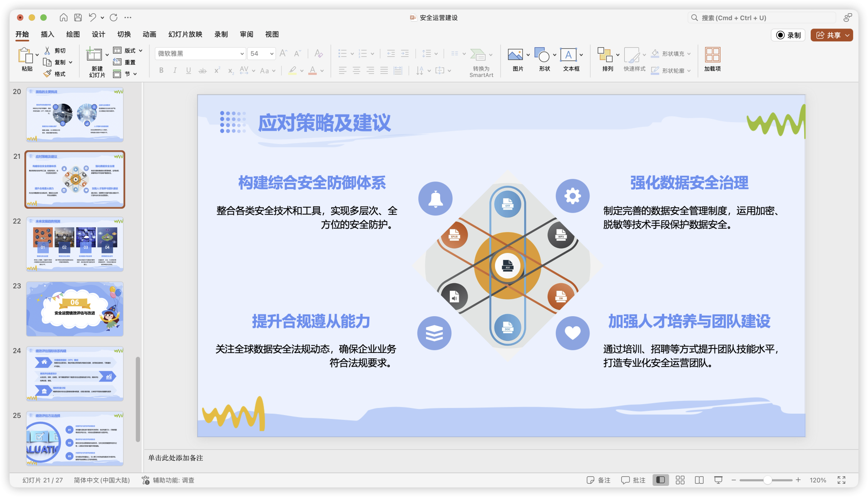This screenshot has height=497, width=868.
Task: Select slide 23 thumbnail
Action: (75, 309)
